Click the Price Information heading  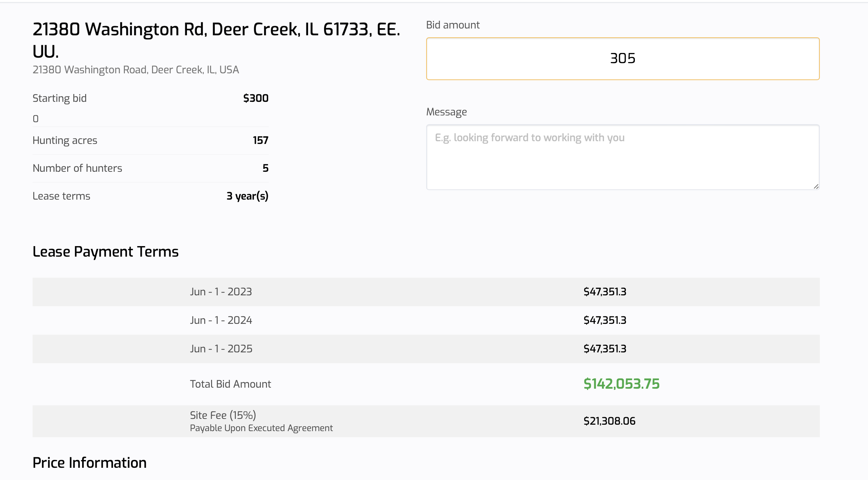click(x=90, y=463)
